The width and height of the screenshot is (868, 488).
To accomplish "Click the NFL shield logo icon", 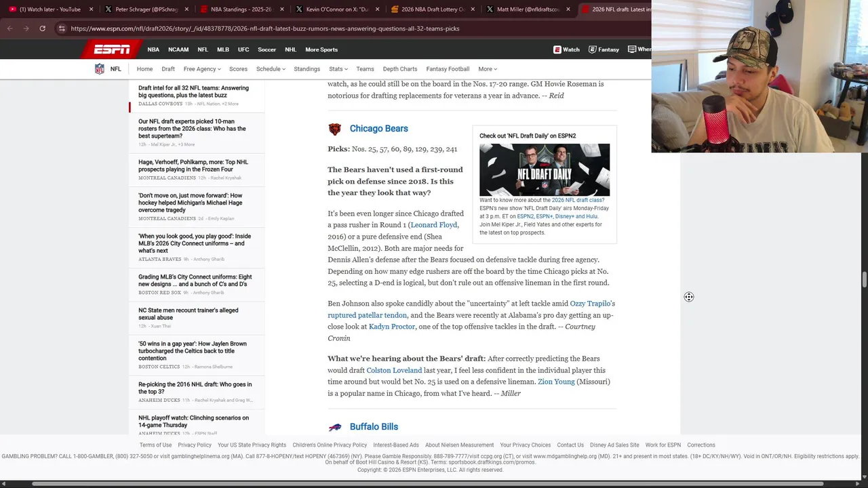I will [x=99, y=68].
